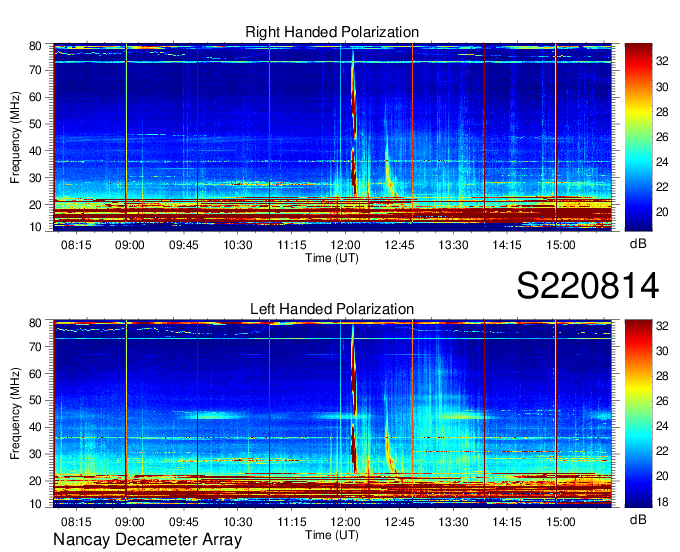Click the 73 MHz interference line in the top spectrogram
The height and width of the screenshot is (552, 680).
pos(332,62)
